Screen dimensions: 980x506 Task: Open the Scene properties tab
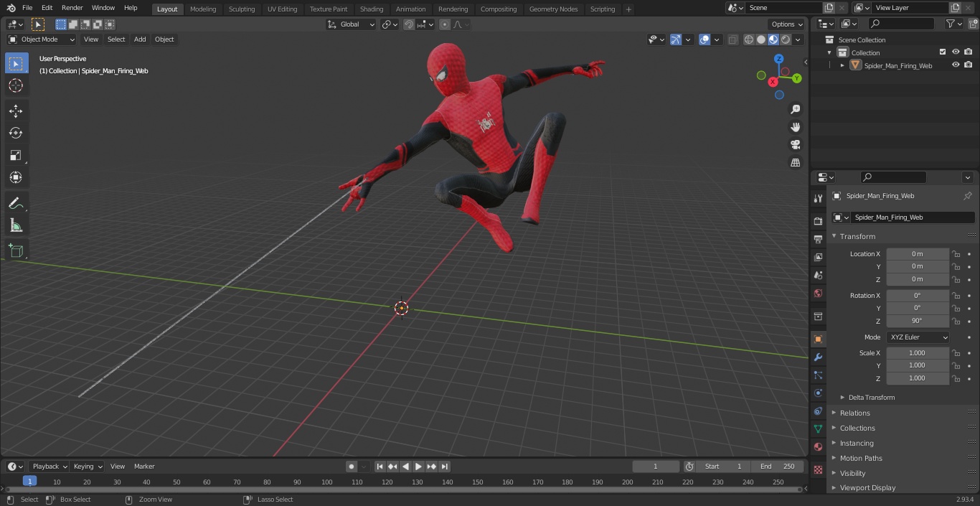click(818, 275)
